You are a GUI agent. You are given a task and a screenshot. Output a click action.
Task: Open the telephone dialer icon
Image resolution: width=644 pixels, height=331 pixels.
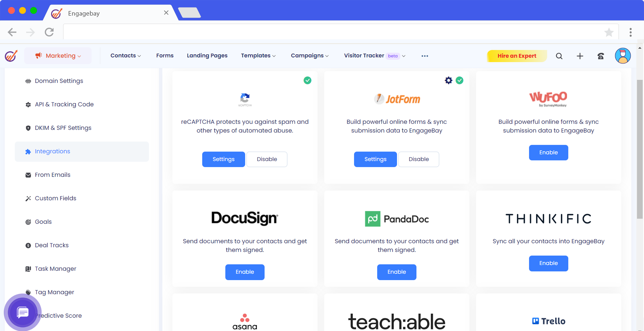(601, 56)
